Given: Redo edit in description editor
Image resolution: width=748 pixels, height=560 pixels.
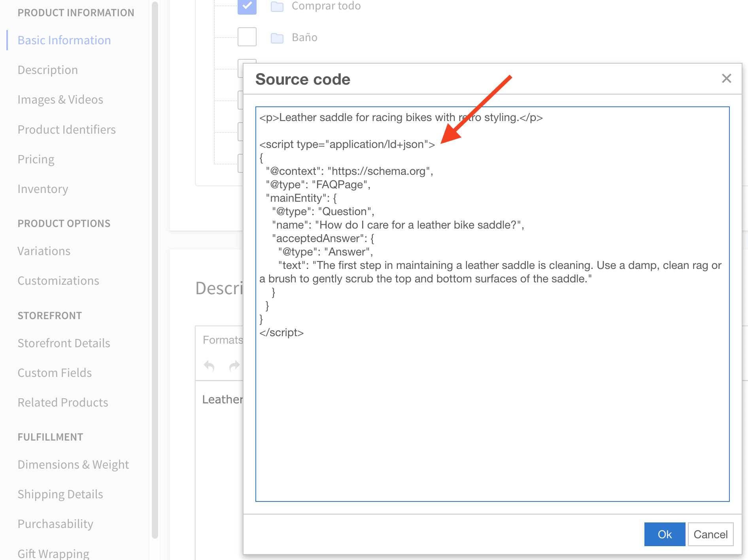Looking at the screenshot, I should point(235,366).
